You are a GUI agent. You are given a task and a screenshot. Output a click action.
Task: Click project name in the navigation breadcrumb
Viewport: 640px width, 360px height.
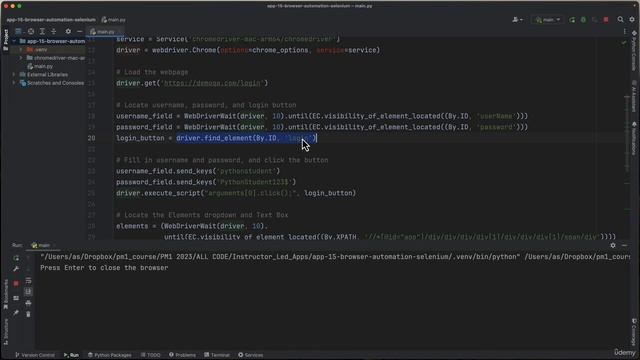51,20
